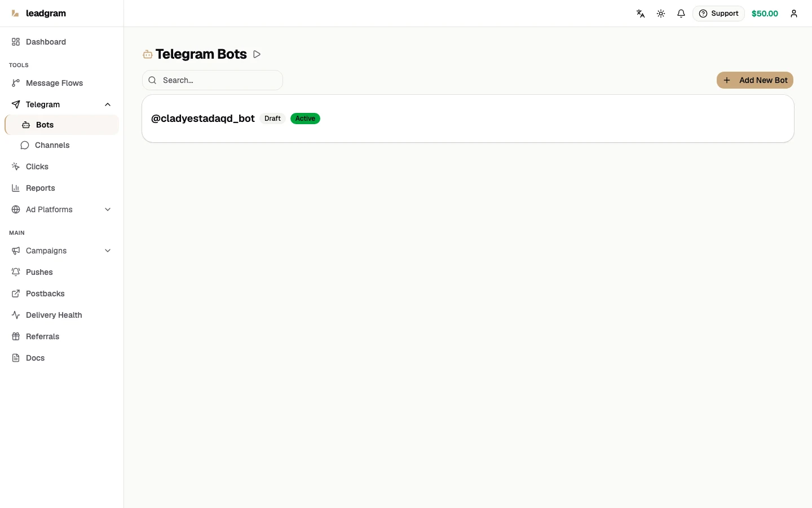Click the Pushes bell icon
The image size is (812, 508).
(16, 272)
